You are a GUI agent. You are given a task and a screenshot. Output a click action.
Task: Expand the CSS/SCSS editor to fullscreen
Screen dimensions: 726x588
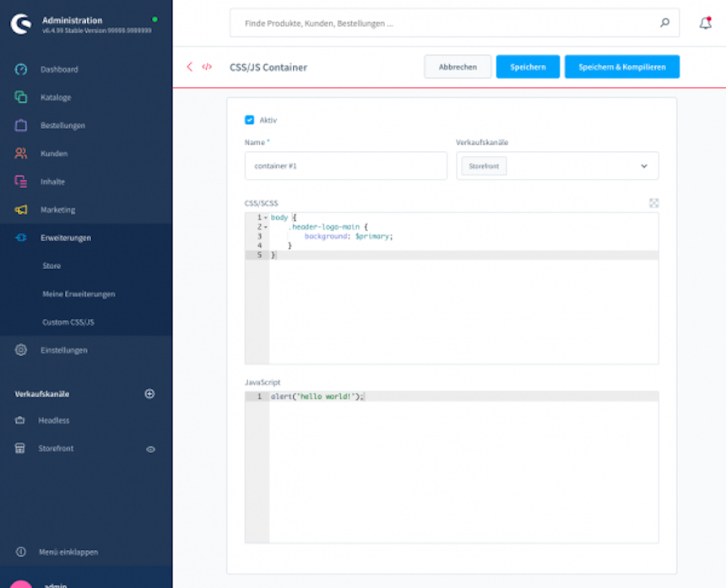[654, 202]
